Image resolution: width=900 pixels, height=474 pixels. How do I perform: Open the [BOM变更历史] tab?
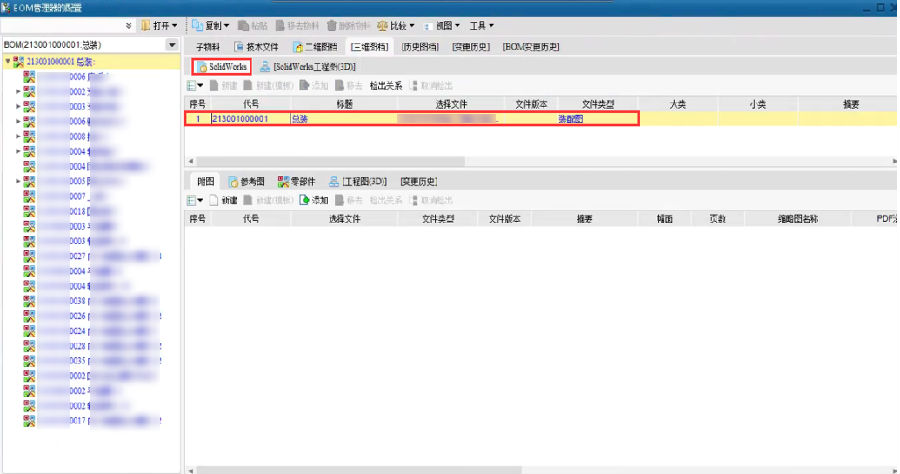point(531,47)
